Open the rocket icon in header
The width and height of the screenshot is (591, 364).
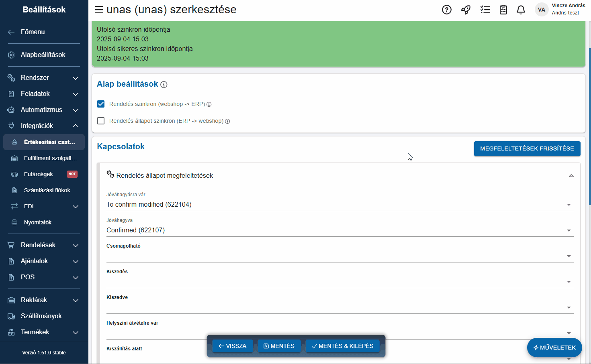pos(466,10)
